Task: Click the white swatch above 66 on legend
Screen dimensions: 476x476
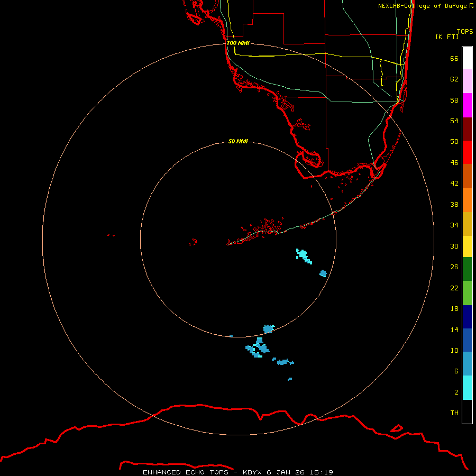Action: pos(467,58)
